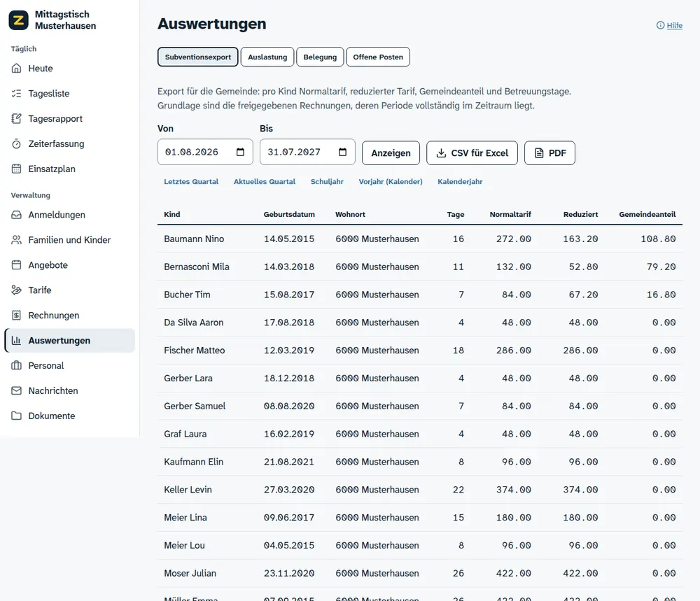700x601 pixels.
Task: Open Rechnungen in the sidebar
Action: (x=69, y=316)
